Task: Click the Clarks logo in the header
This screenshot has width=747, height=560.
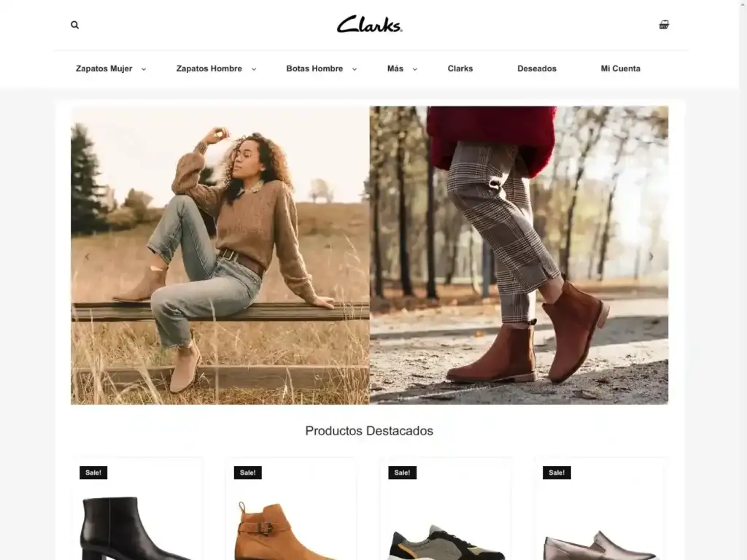Action: click(370, 24)
